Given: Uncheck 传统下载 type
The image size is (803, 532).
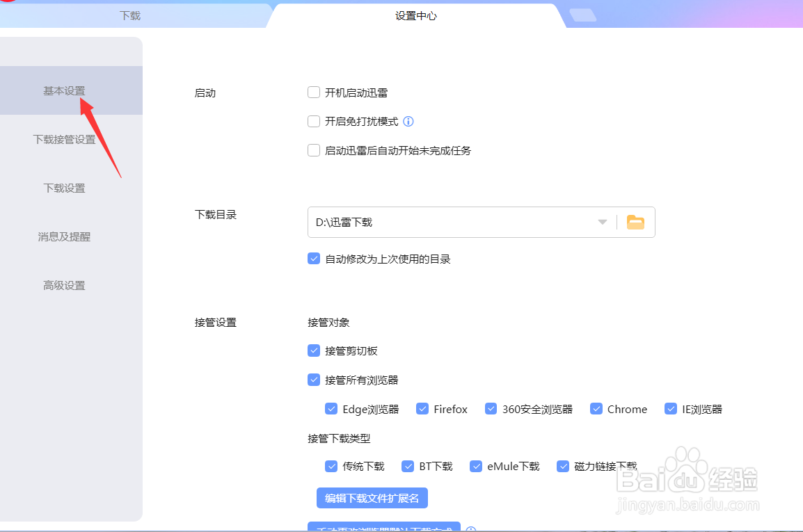Looking at the screenshot, I should pos(331,466).
